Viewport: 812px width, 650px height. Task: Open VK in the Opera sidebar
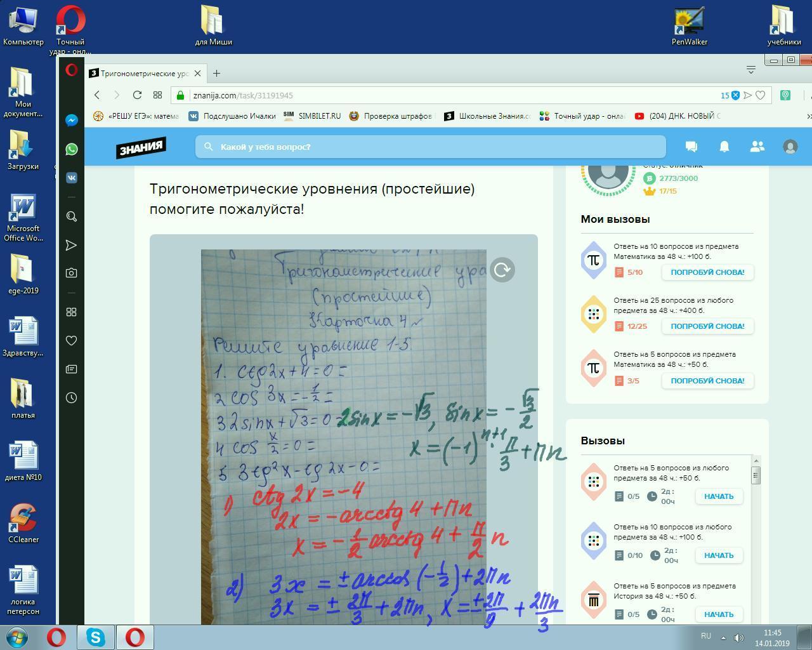point(72,178)
